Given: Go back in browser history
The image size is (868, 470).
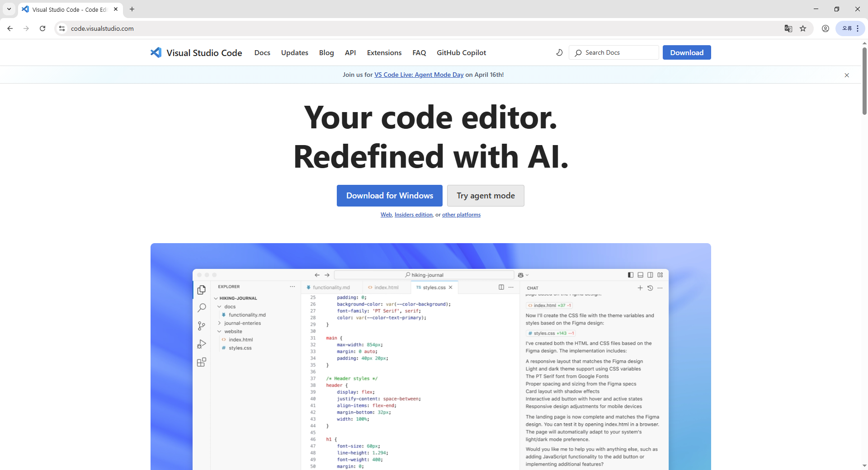Looking at the screenshot, I should [10, 28].
